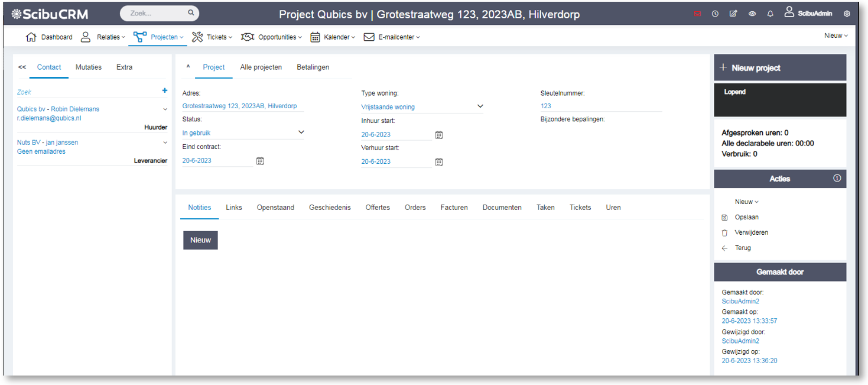This screenshot has width=868, height=385.
Task: Open the Uren tab
Action: [613, 208]
